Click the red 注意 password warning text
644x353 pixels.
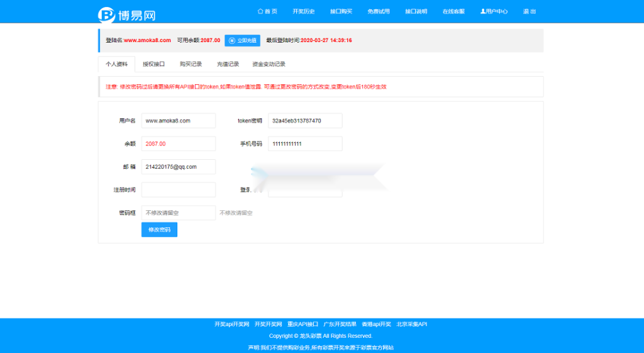coord(246,87)
